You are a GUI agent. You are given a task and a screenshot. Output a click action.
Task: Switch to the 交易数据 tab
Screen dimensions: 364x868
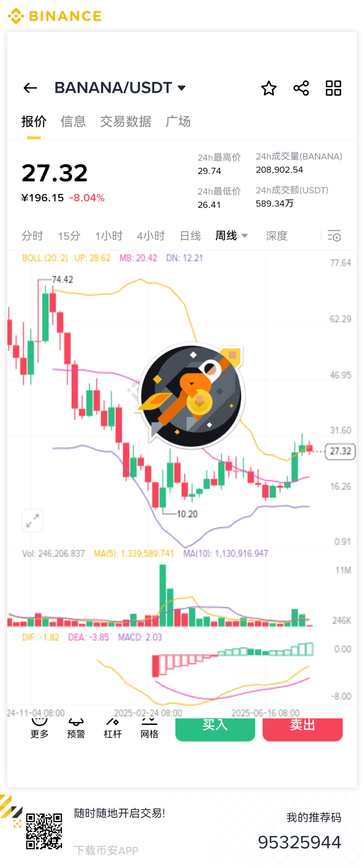pos(125,121)
